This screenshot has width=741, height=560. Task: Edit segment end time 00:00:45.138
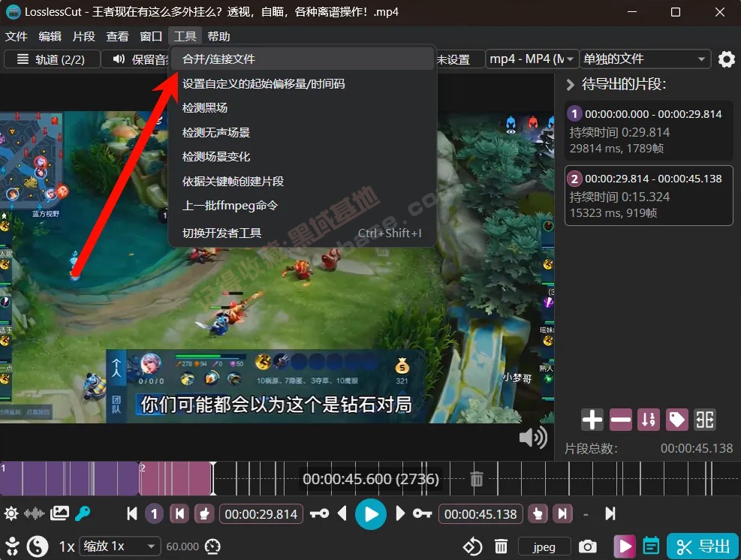click(480, 514)
